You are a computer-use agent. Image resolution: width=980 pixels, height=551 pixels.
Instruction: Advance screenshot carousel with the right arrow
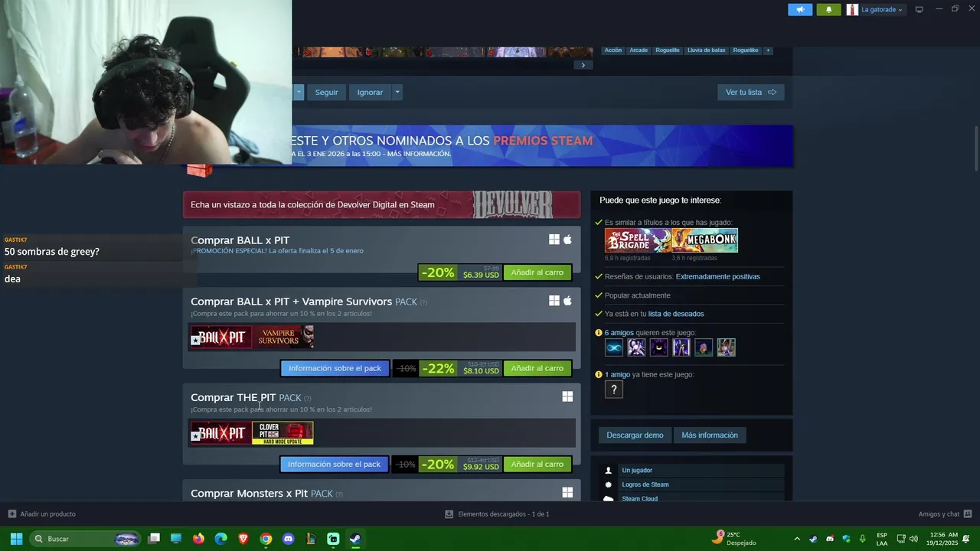(583, 64)
